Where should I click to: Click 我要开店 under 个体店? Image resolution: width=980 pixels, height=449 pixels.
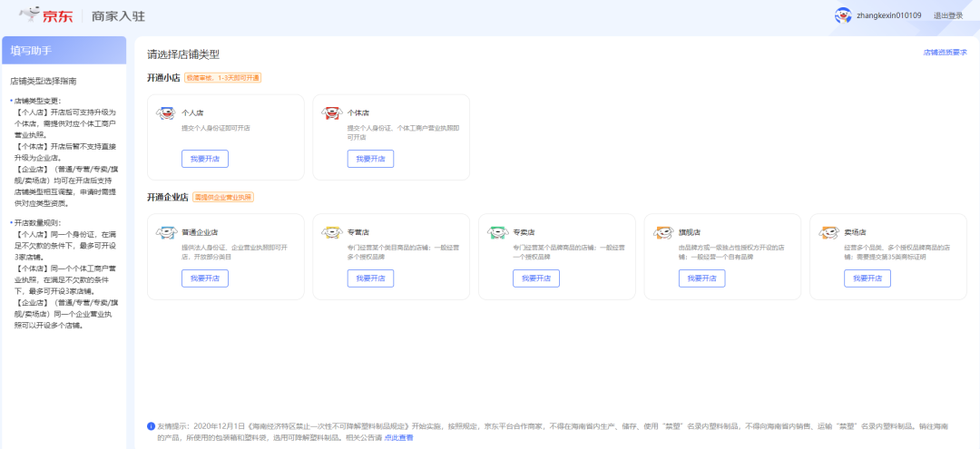pos(370,159)
